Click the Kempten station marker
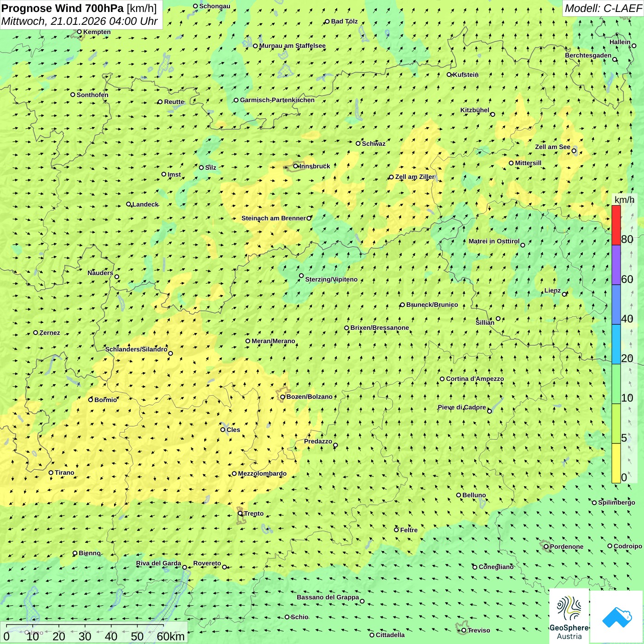The height and width of the screenshot is (644, 644). coord(79,32)
